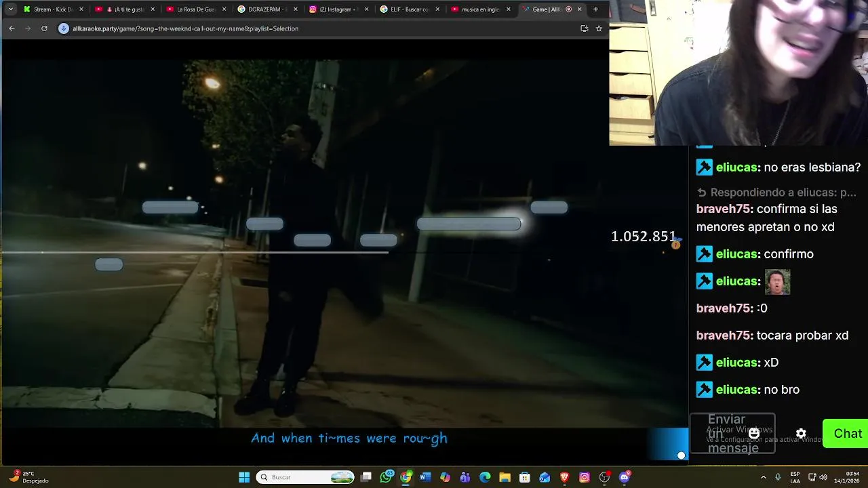The height and width of the screenshot is (488, 868).
Task: Switch to the ELIF - Buscar con Google tab
Action: (x=410, y=9)
